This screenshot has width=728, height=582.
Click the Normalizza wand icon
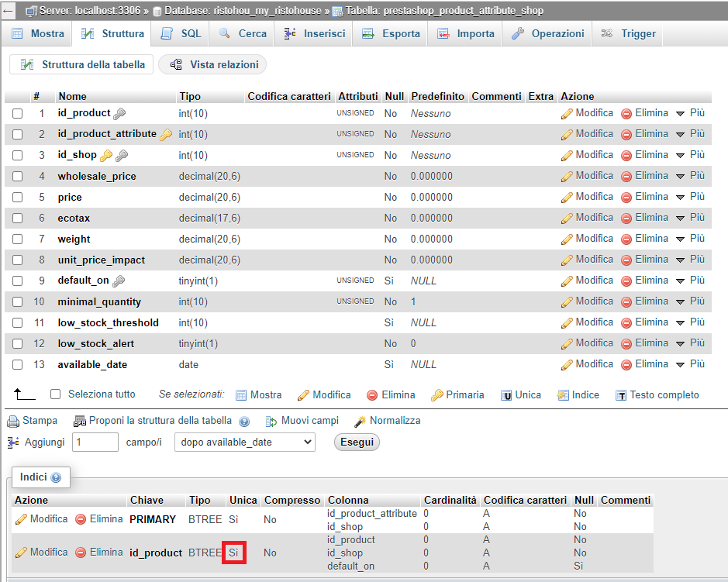pyautogui.click(x=360, y=421)
